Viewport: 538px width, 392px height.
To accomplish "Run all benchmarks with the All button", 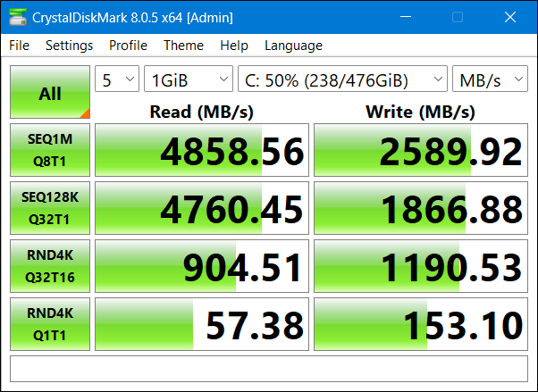I will pyautogui.click(x=50, y=92).
